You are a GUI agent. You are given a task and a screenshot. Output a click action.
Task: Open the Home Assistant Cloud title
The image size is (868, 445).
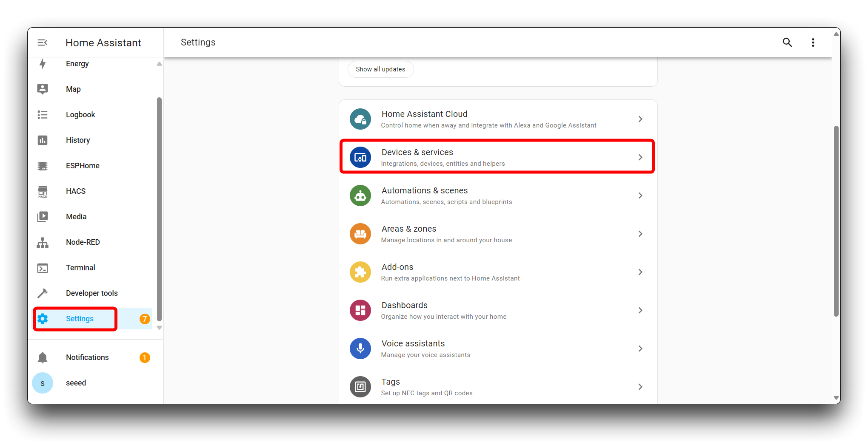[x=424, y=114]
